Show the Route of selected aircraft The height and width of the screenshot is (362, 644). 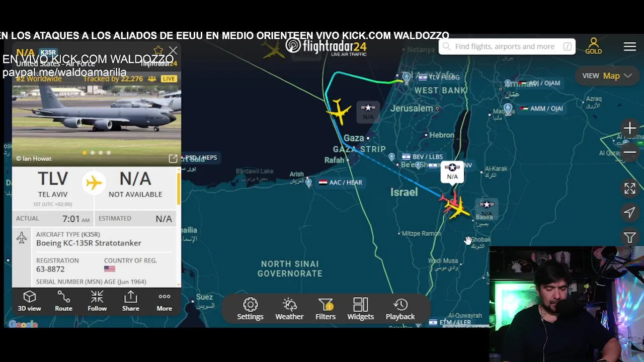click(x=63, y=301)
